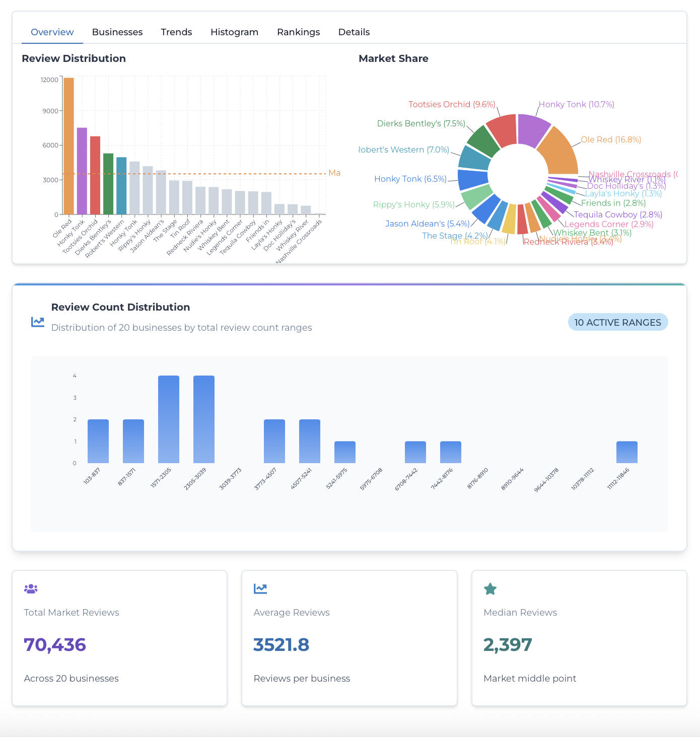Click the histogram bar for range 1571-2305
This screenshot has width=700, height=737.
[x=169, y=419]
